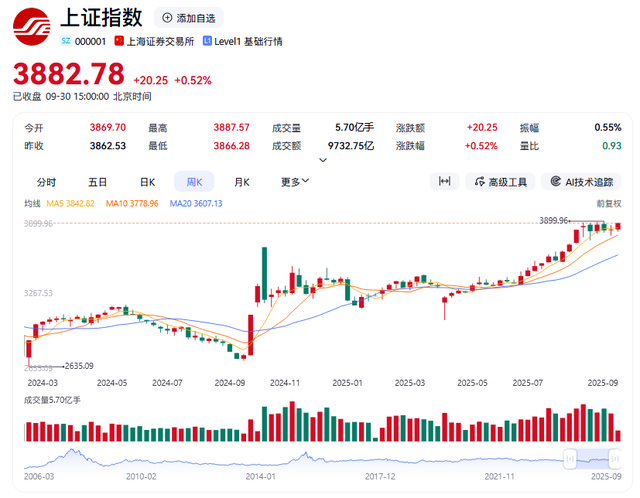This screenshot has width=640, height=498.
Task: Click the 前复权 adjustment option
Action: (x=609, y=203)
